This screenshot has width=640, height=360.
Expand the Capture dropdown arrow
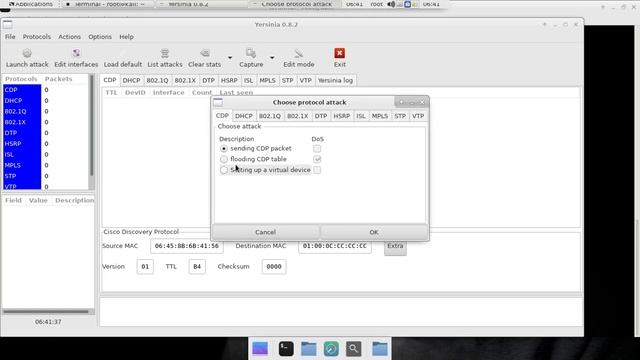272,58
